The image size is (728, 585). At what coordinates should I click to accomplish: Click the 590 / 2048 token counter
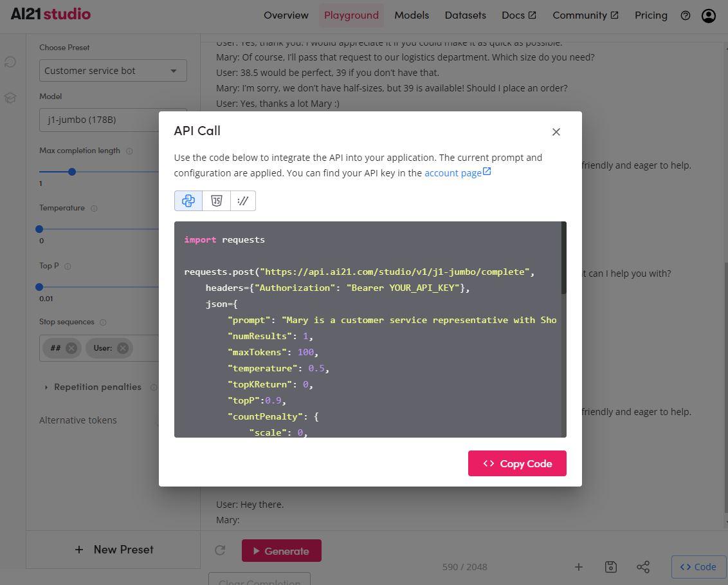pyautogui.click(x=464, y=567)
